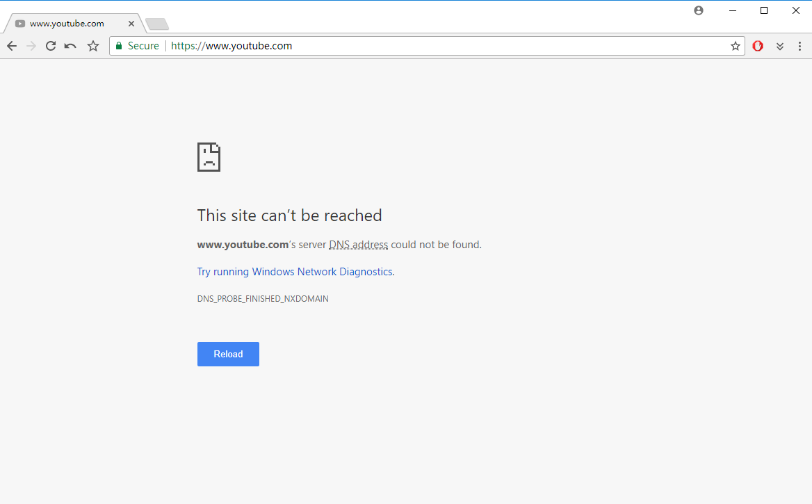Click the 'This site can't be reached' heading

[x=289, y=216]
